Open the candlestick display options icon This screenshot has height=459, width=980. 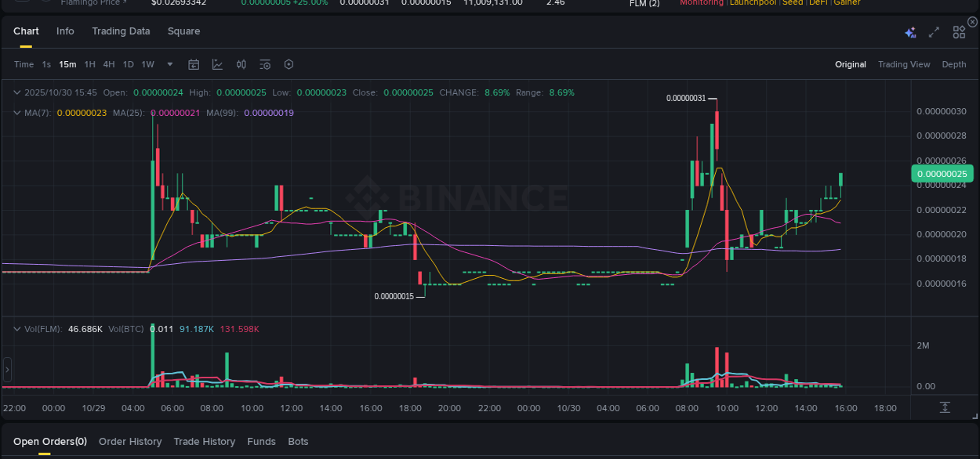tap(241, 64)
